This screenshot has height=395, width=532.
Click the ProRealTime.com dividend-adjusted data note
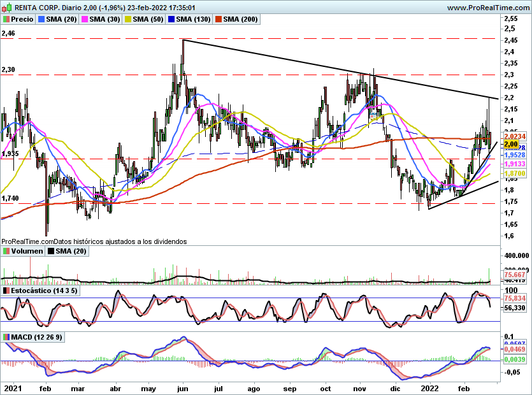[94, 241]
